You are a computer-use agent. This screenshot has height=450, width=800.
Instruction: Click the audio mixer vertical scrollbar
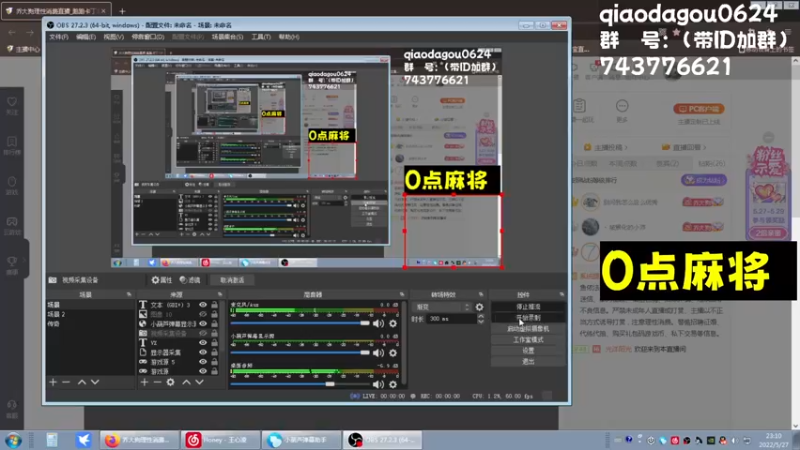[x=404, y=343]
